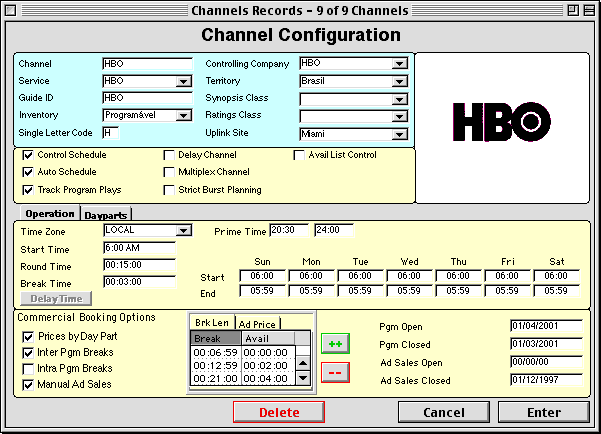Screen dimensions: 601x434
Task: Click avail value 00:04:00
Action: [x=266, y=379]
